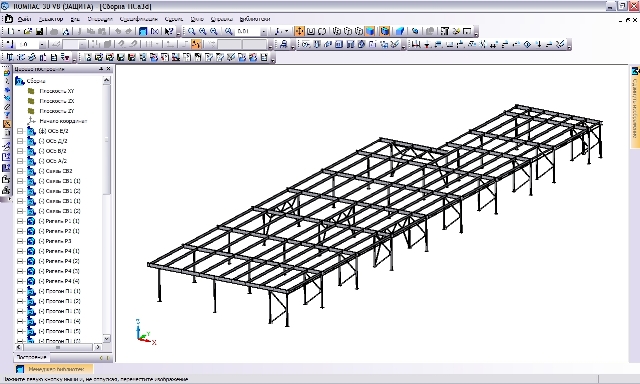Image resolution: width=640 pixels, height=384 pixels.
Task: Open the zoom scale dropdown arrow
Action: point(264,31)
